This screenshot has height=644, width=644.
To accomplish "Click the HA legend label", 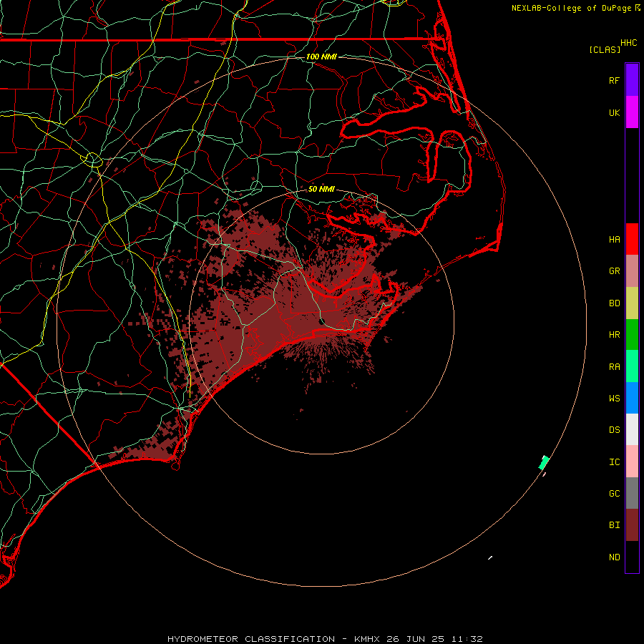I will pyautogui.click(x=614, y=239).
